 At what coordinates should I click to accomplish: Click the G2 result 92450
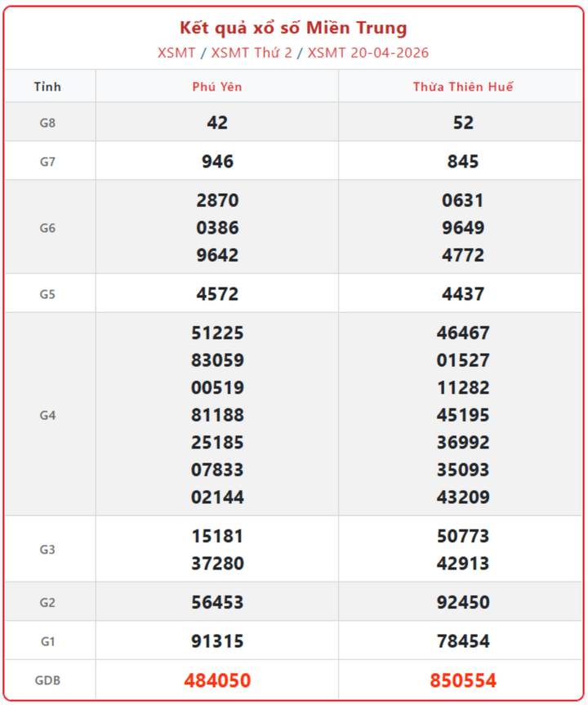pyautogui.click(x=463, y=603)
